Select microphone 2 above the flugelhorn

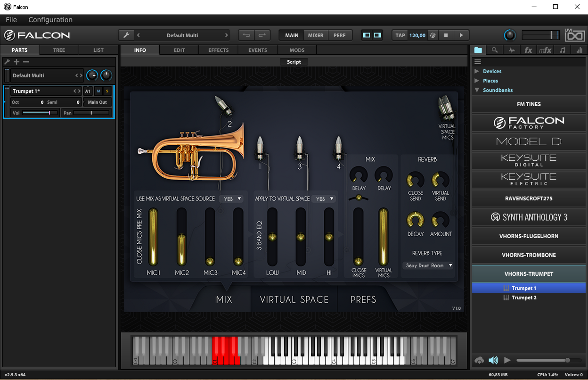pos(223,106)
